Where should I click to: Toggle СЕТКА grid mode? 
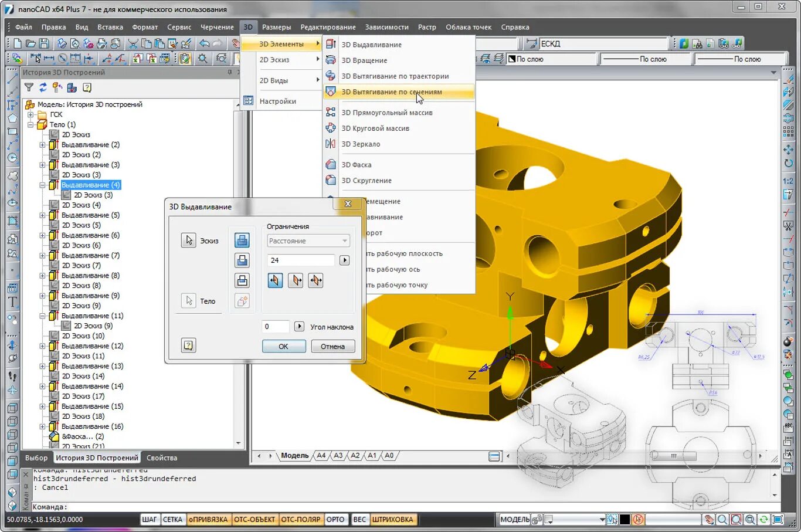pyautogui.click(x=172, y=519)
